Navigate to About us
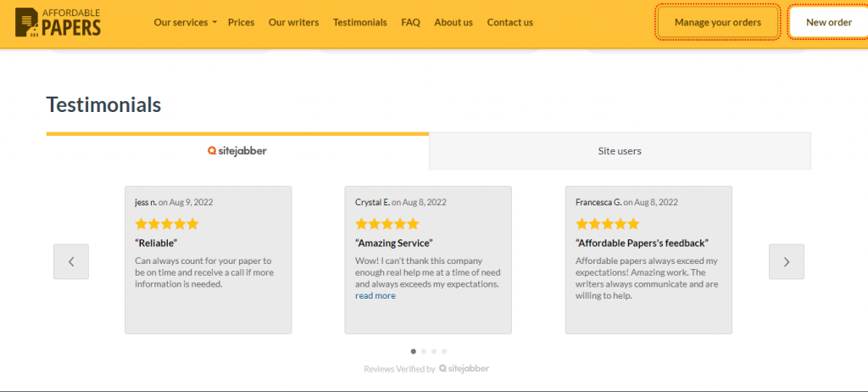The image size is (868, 392). pos(453,23)
